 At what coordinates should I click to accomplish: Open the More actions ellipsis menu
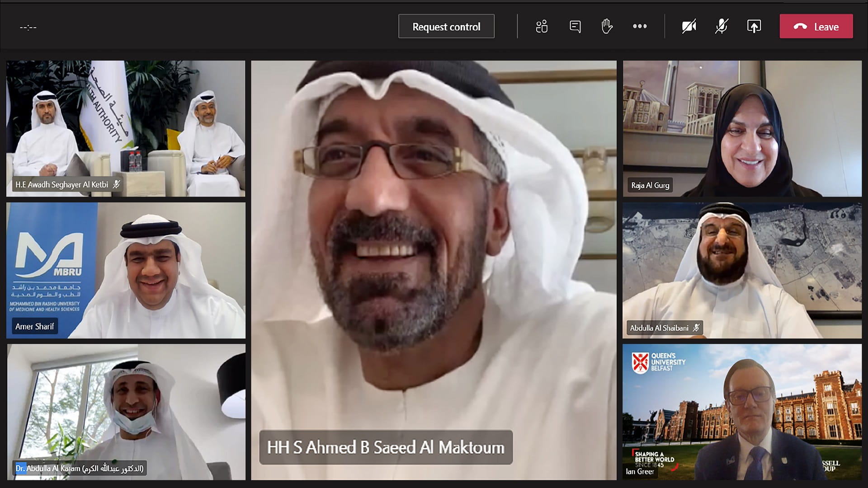click(640, 27)
